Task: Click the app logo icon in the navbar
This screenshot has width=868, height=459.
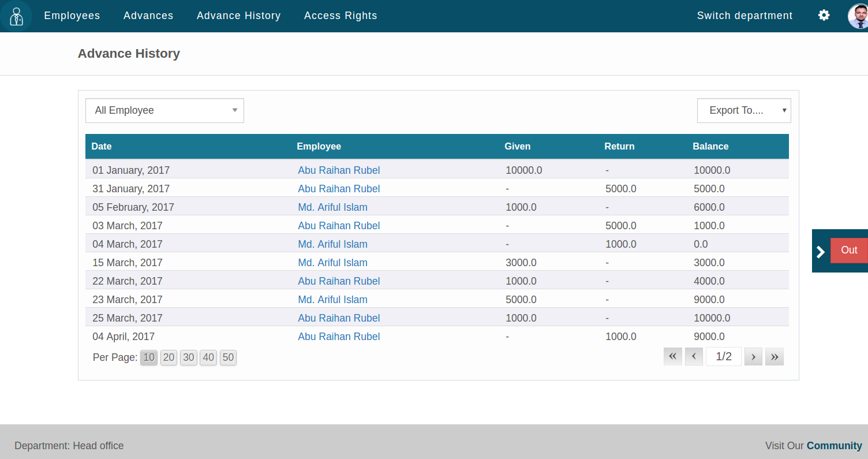Action: tap(16, 16)
